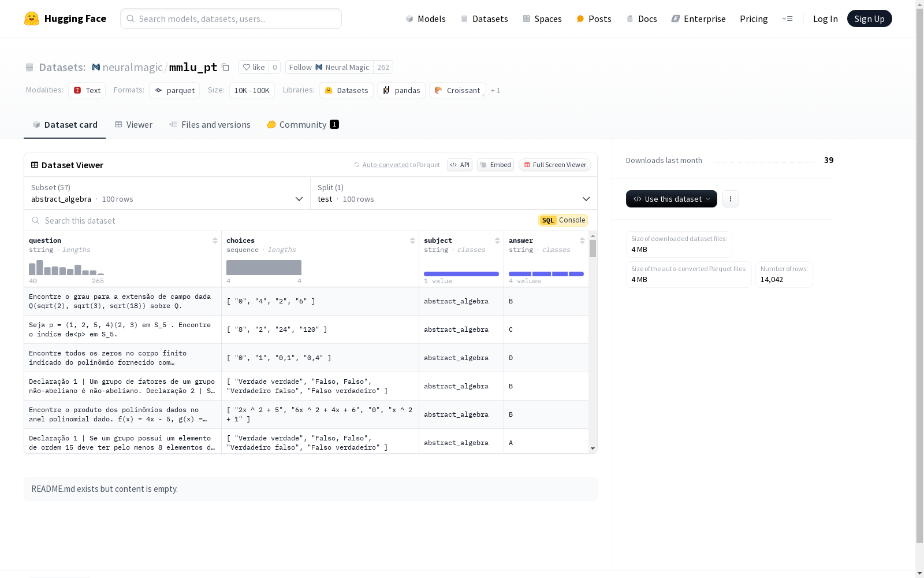The height and width of the screenshot is (578, 924).
Task: Open the like count 0
Action: (275, 67)
